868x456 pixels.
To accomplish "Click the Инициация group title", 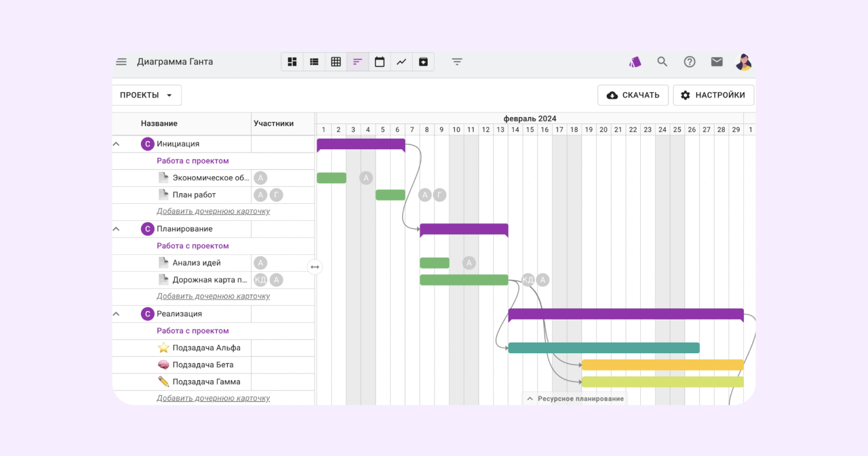I will point(178,144).
